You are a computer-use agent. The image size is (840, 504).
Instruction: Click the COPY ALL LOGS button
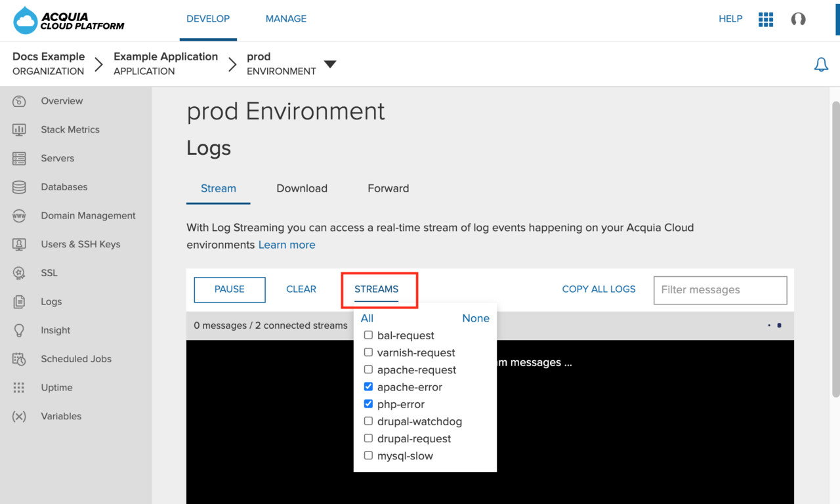[598, 289]
